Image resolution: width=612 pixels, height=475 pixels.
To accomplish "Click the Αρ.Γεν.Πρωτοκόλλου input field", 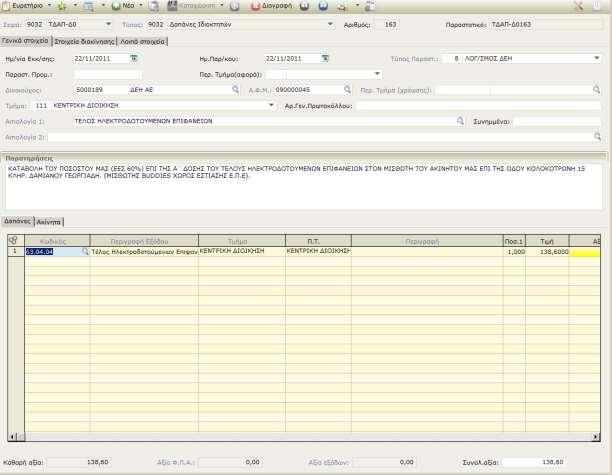I will [x=479, y=106].
